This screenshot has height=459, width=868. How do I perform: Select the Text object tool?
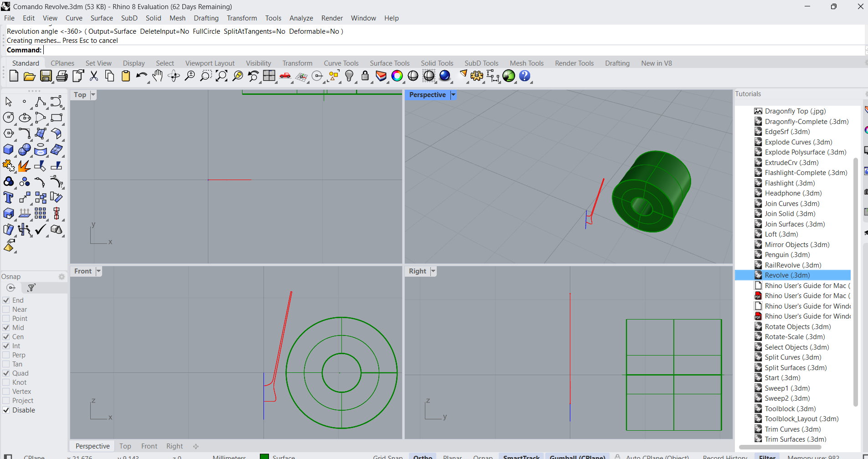(x=8, y=198)
